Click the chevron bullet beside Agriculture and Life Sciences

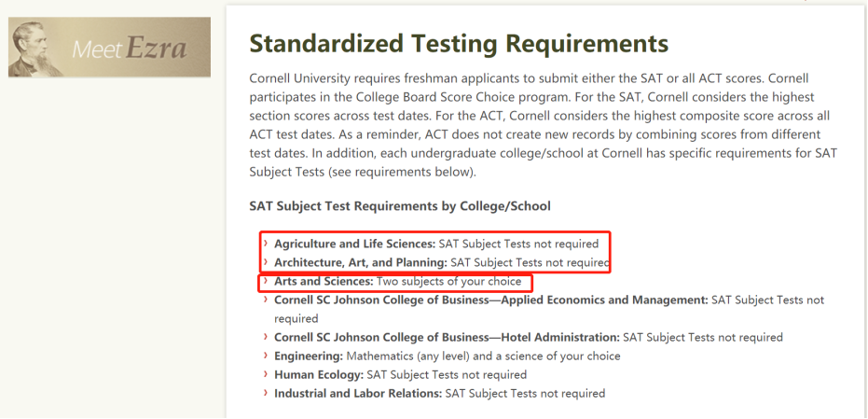click(x=266, y=243)
